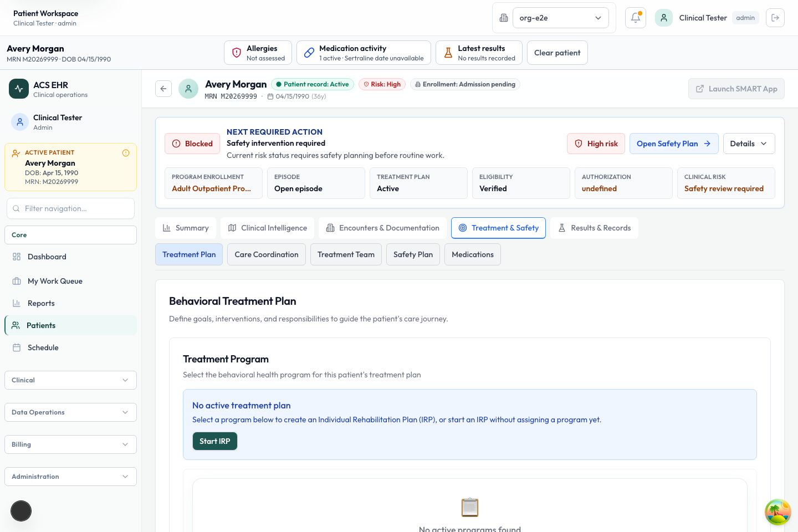Viewport: 798px width, 532px height.
Task: Click the round dark button at sidebar bottom
Action: [21, 511]
